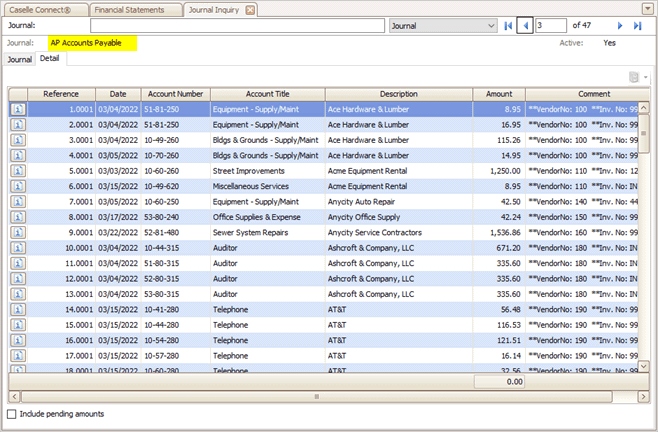Viewport: 658px width, 432px height.
Task: Click the total amount 0.00 footer
Action: tap(499, 382)
